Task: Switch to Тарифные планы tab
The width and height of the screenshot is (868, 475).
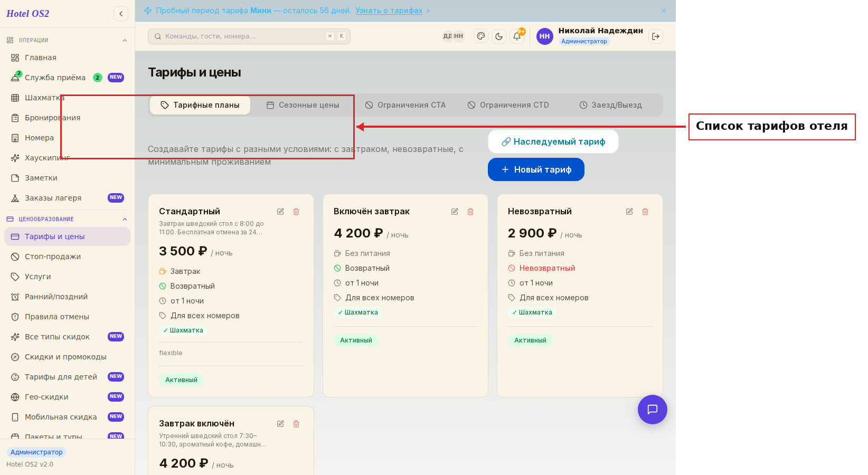Action: 200,105
